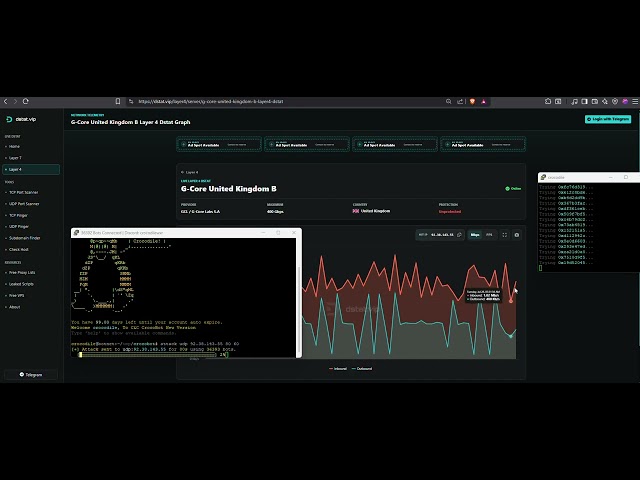Open site settings icon beside the URL
Viewport: 640px width, 480px height.
(x=131, y=101)
